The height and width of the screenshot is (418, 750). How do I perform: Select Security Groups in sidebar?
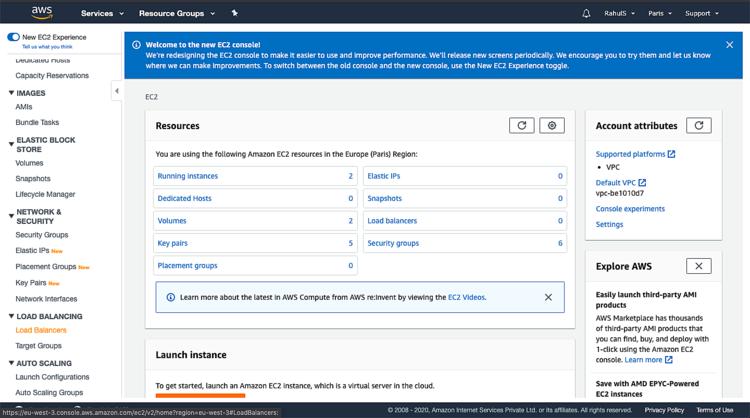click(x=42, y=235)
